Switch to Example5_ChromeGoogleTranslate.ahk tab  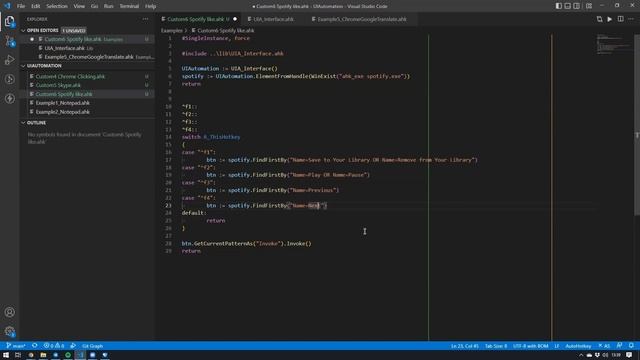tap(362, 19)
